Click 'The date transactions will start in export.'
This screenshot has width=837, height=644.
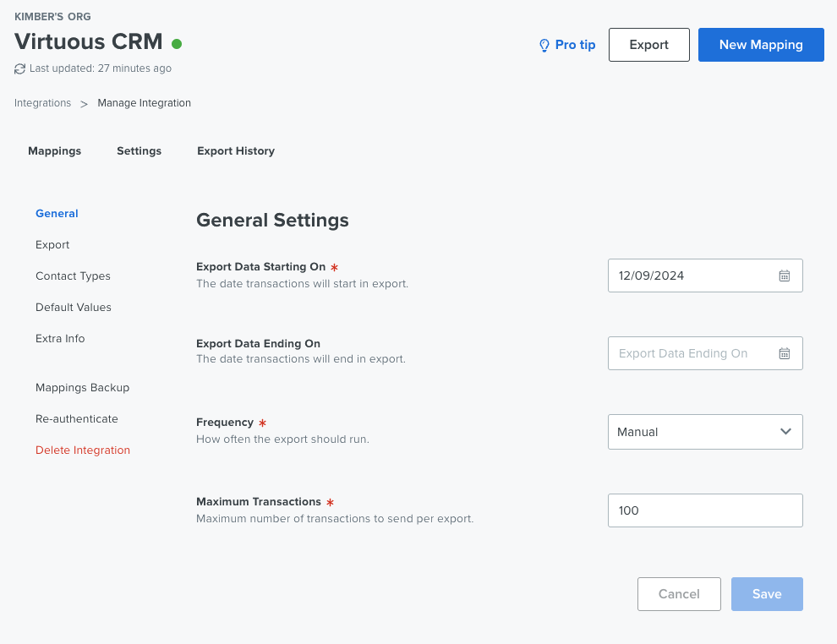302,284
